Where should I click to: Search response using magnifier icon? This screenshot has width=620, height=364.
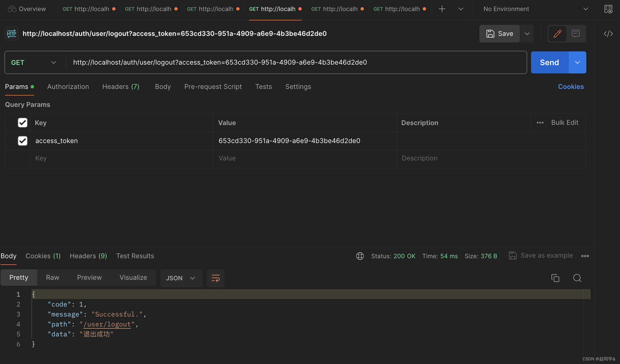[x=577, y=278]
